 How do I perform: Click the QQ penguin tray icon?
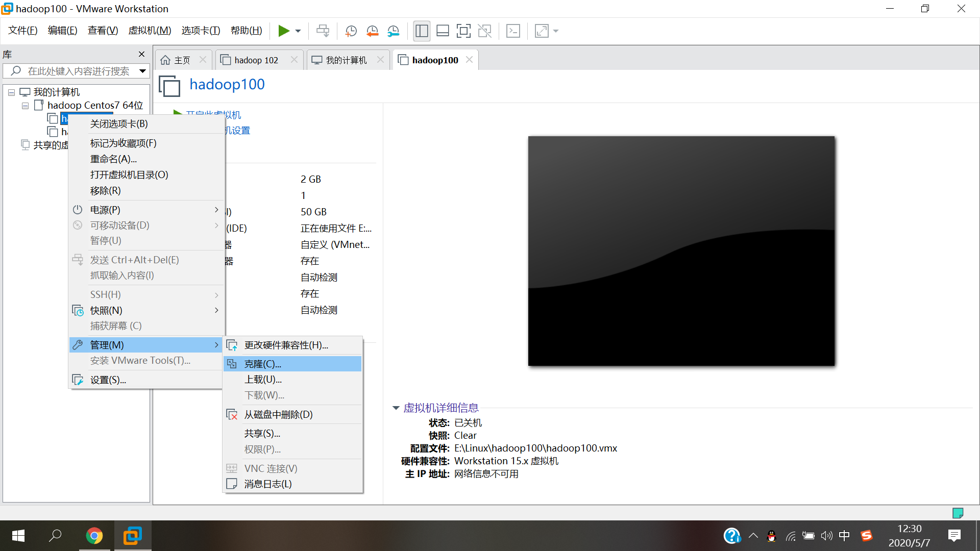pos(772,536)
